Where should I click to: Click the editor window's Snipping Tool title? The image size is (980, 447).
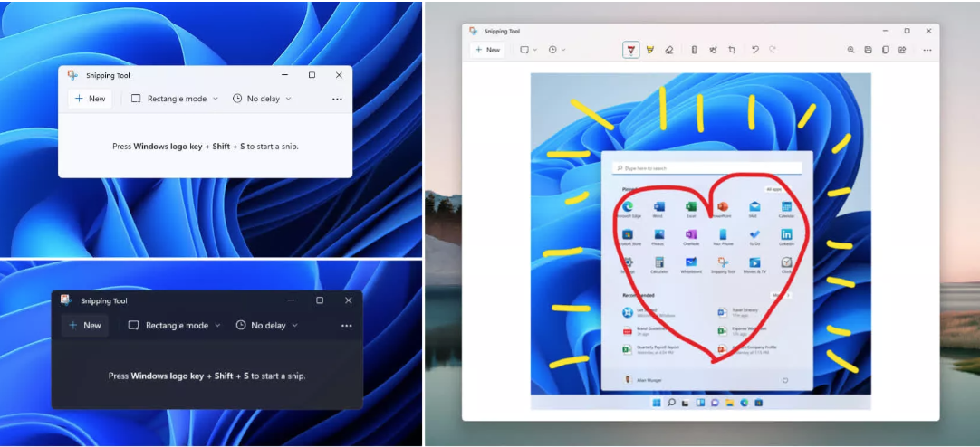pyautogui.click(x=502, y=31)
